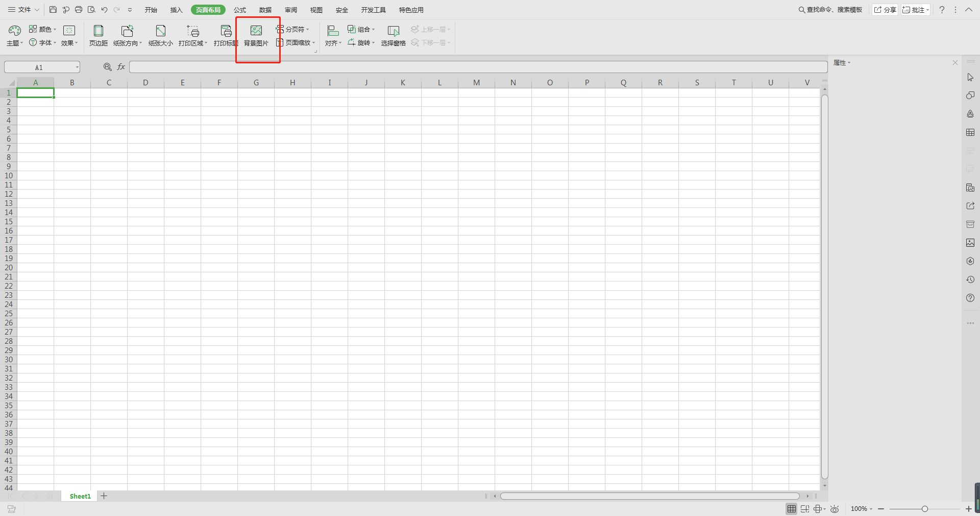
Task: Click the 纸张大小 paper size icon
Action: [160, 31]
